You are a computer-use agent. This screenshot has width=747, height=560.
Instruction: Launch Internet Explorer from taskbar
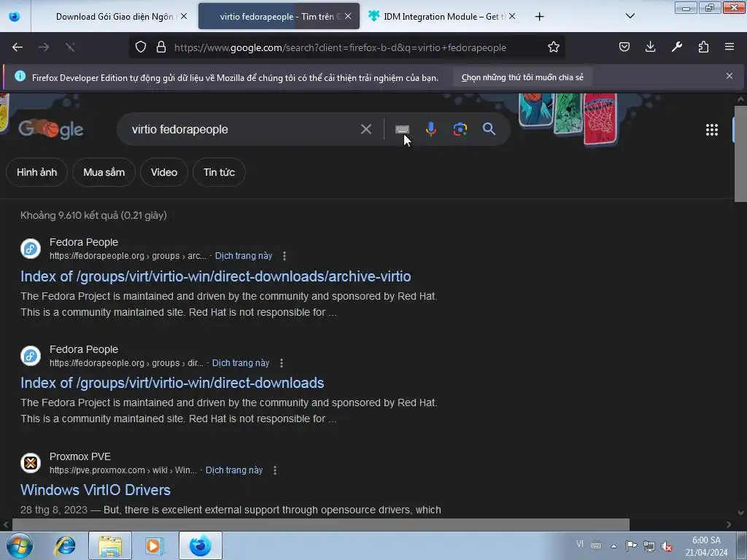65,545
